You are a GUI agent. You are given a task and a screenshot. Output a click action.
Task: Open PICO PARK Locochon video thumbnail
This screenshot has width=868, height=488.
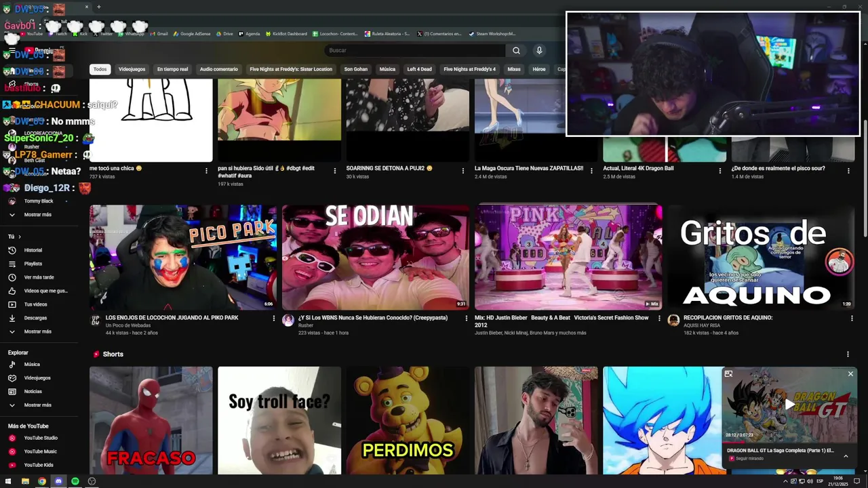pyautogui.click(x=183, y=258)
